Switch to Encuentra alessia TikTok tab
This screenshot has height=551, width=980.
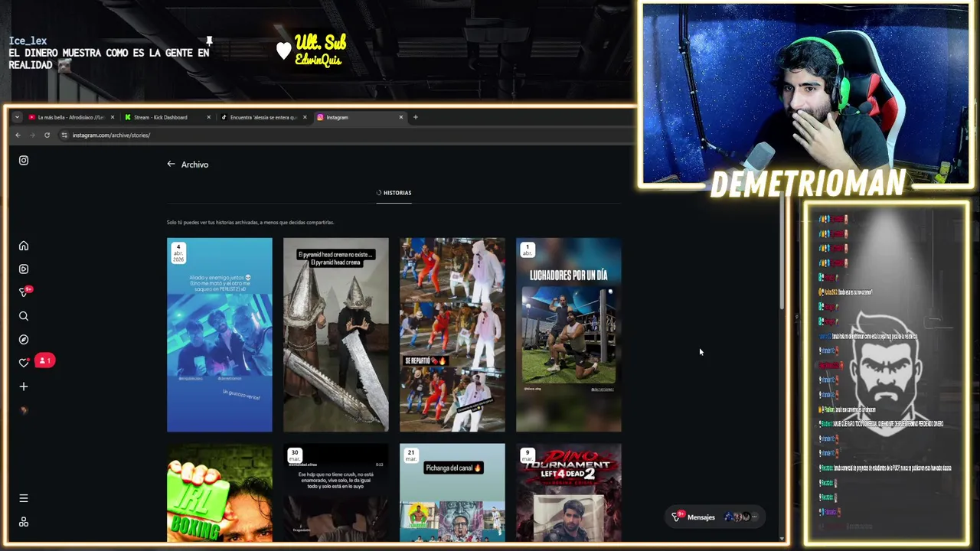pyautogui.click(x=263, y=117)
